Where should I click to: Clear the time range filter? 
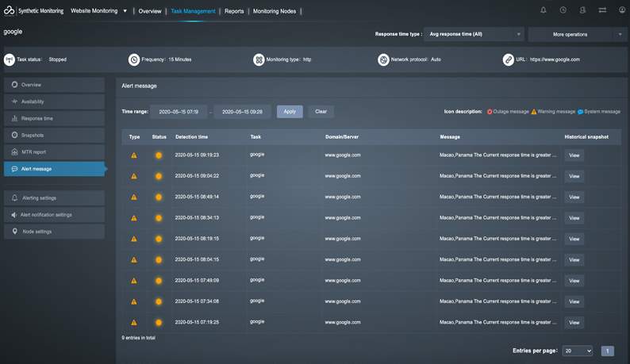tap(321, 112)
